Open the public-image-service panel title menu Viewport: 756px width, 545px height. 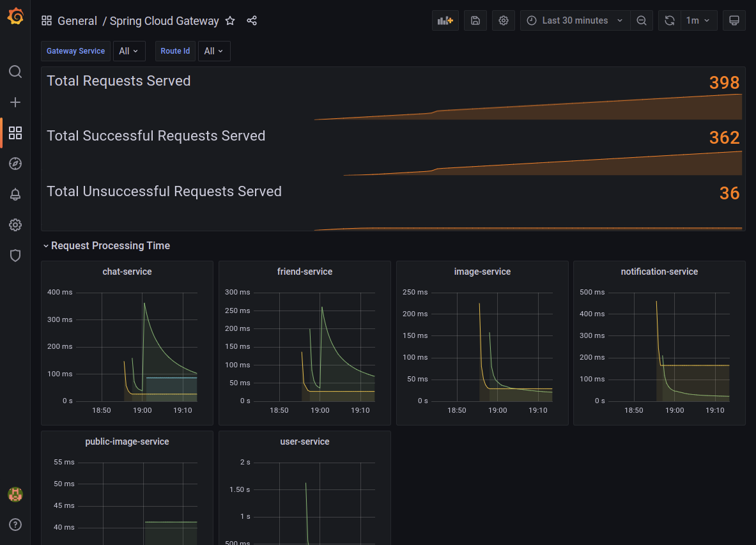tap(127, 442)
